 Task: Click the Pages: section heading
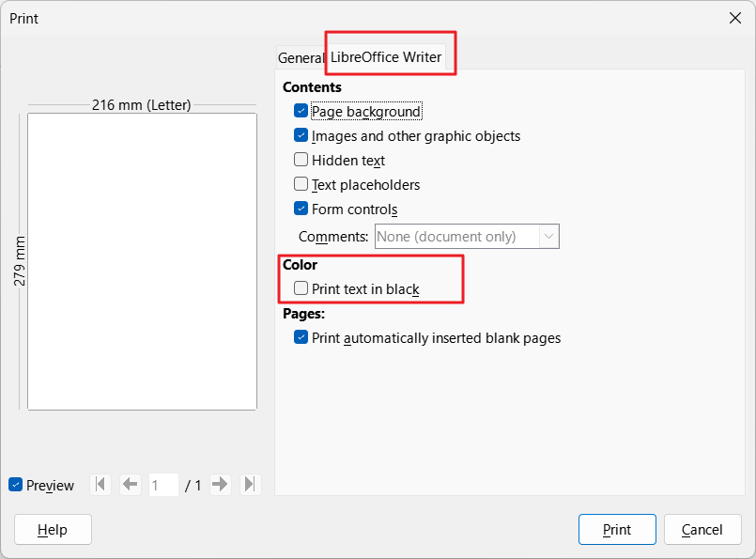(303, 314)
